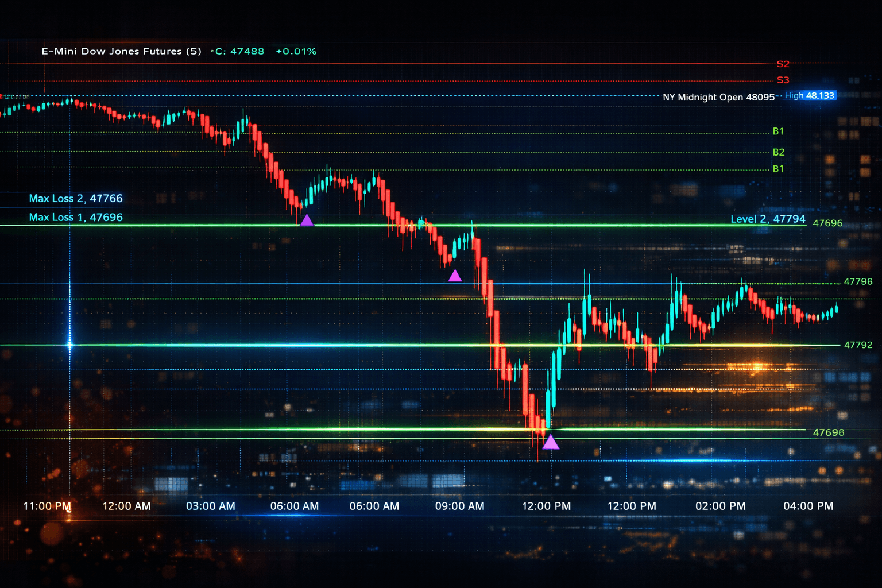Click the upper B1 level label
This screenshot has height=588, width=882.
pos(779,131)
